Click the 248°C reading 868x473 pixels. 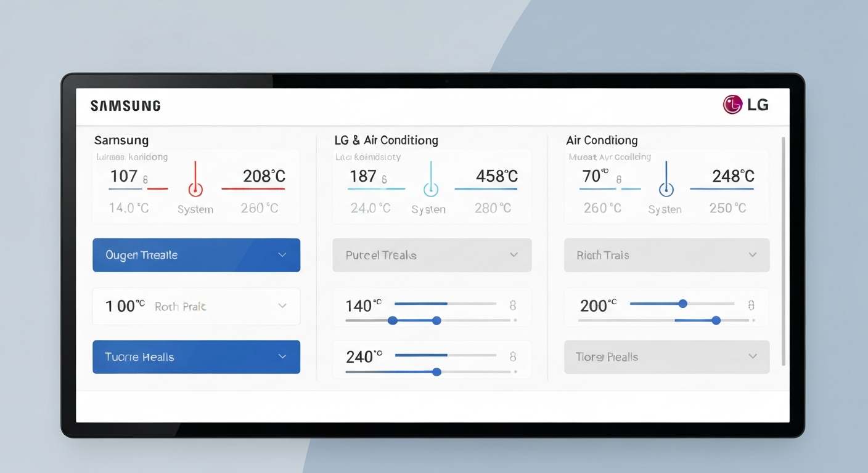click(733, 177)
